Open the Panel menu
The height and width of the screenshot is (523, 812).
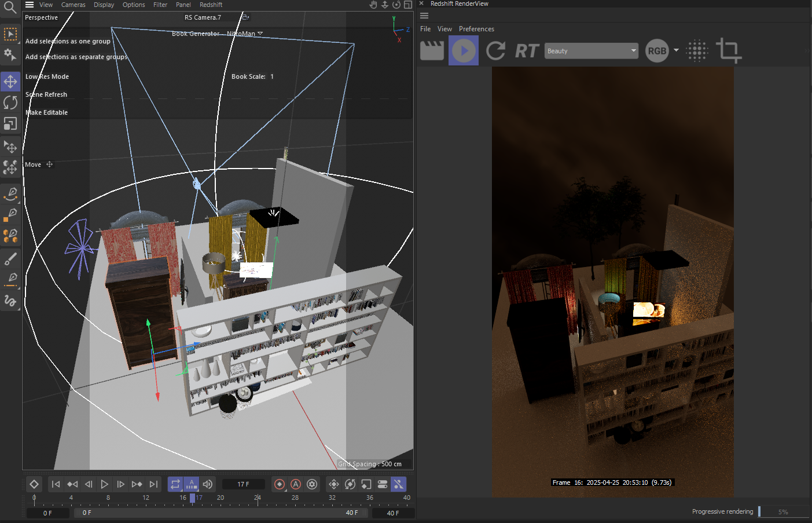183,5
